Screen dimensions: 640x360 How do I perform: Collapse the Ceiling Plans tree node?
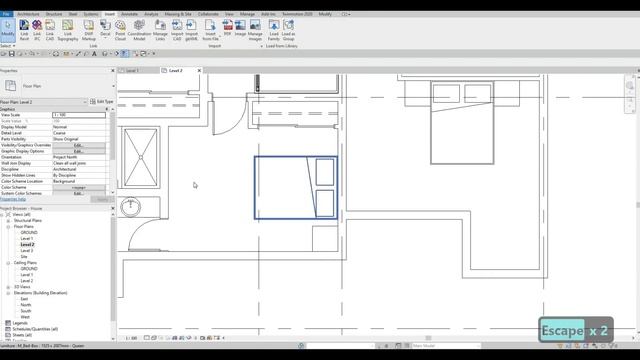coord(8,263)
